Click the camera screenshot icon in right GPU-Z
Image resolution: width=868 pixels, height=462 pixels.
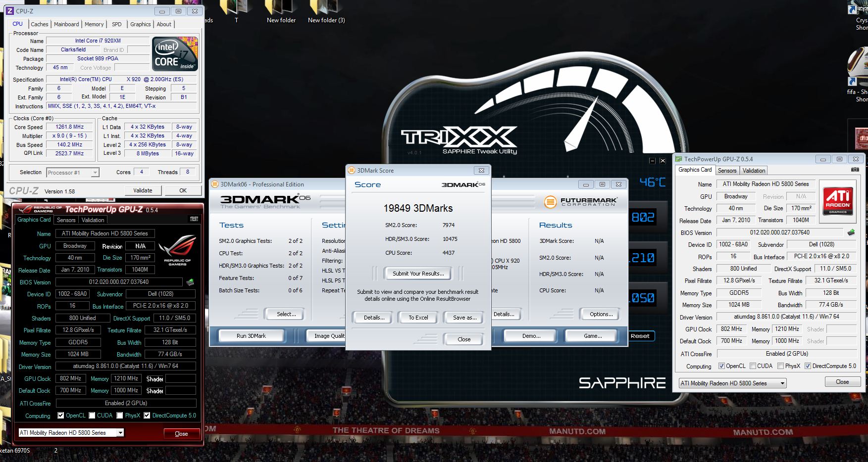855,170
